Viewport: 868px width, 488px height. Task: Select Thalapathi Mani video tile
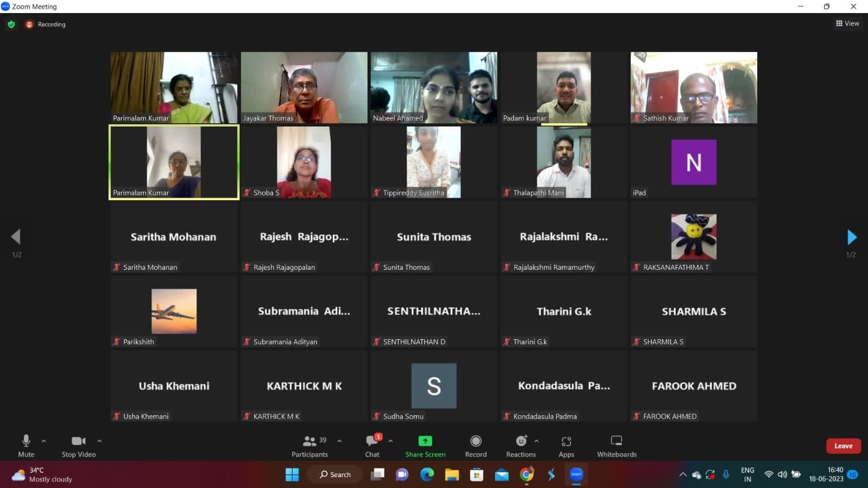click(x=564, y=162)
